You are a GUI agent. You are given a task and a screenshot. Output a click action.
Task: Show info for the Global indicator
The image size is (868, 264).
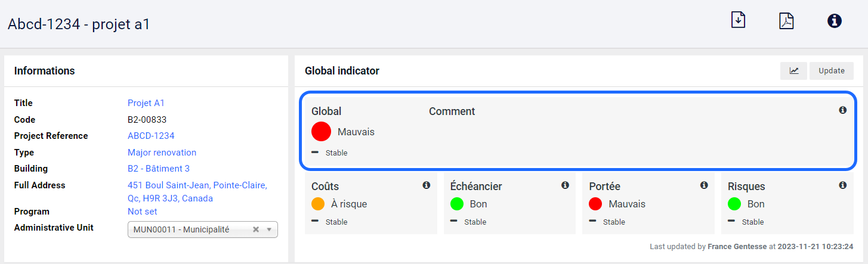pyautogui.click(x=842, y=110)
